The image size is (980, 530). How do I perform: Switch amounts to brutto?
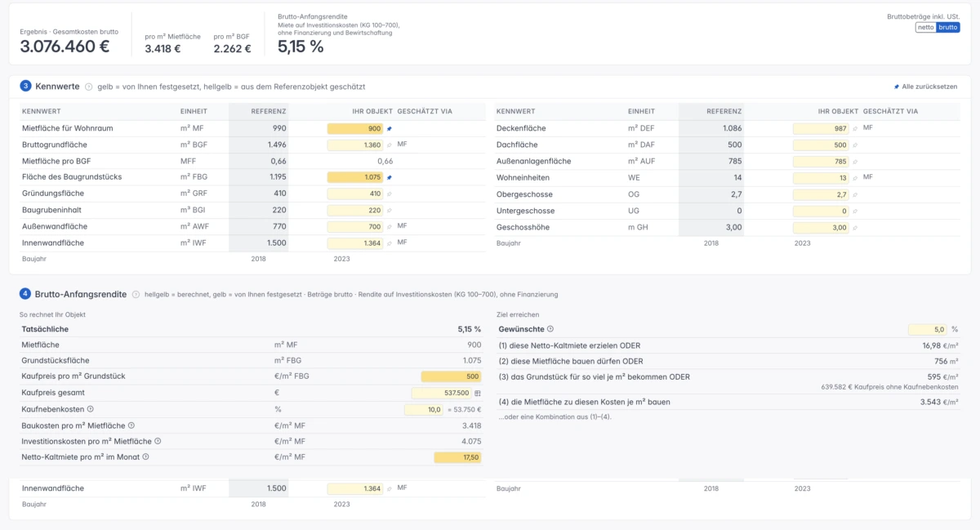tap(948, 27)
